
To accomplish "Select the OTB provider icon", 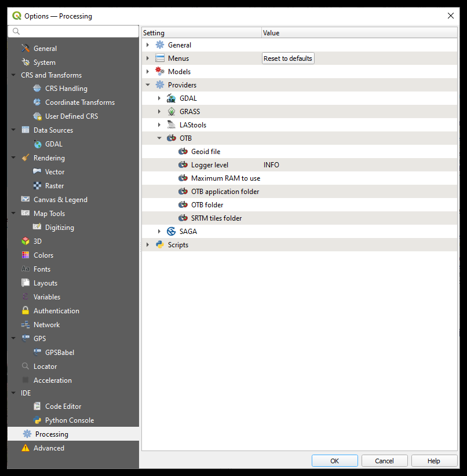I will [171, 138].
